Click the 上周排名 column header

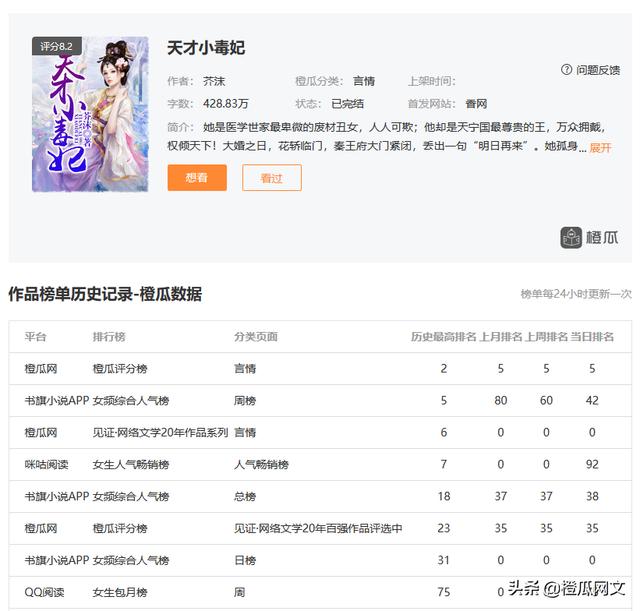pyautogui.click(x=546, y=337)
